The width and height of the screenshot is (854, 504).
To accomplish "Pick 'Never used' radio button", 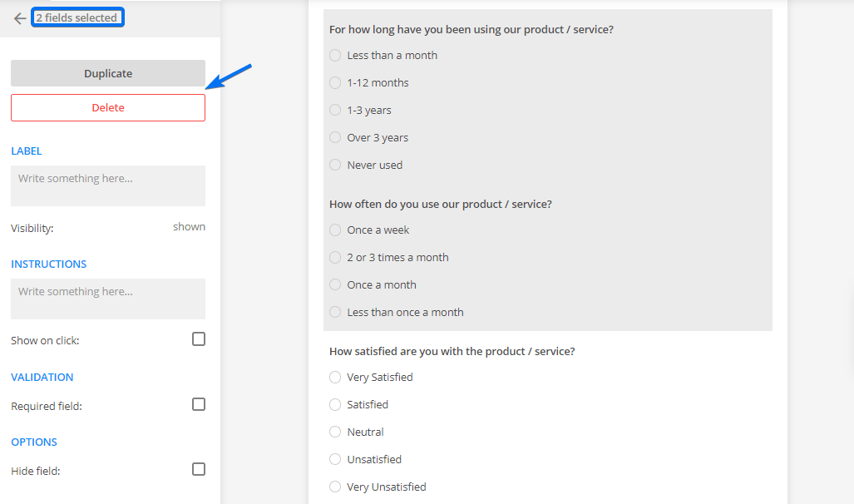I will point(335,165).
